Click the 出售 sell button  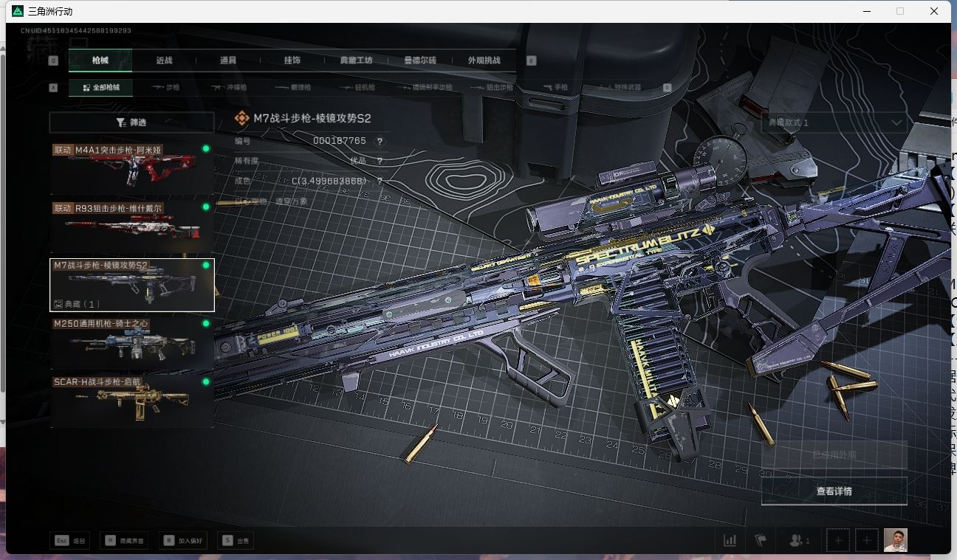tap(237, 541)
